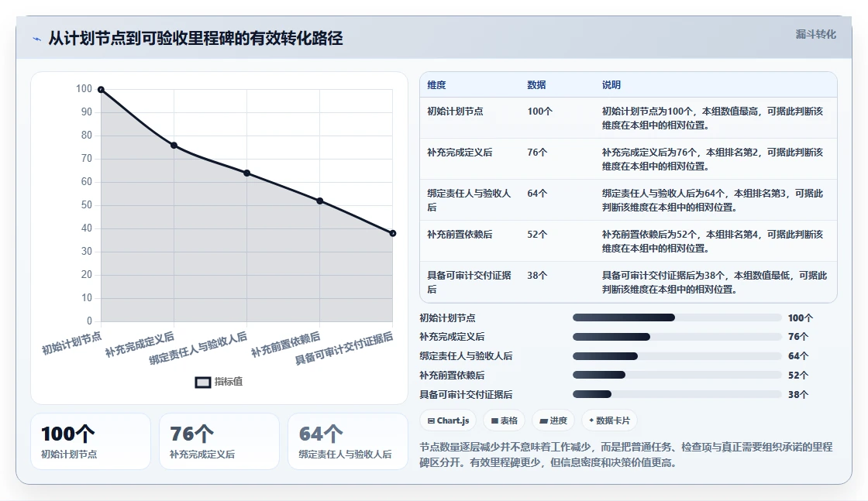The width and height of the screenshot is (868, 501).
Task: Click the Chart.js tag chip
Action: tap(448, 420)
